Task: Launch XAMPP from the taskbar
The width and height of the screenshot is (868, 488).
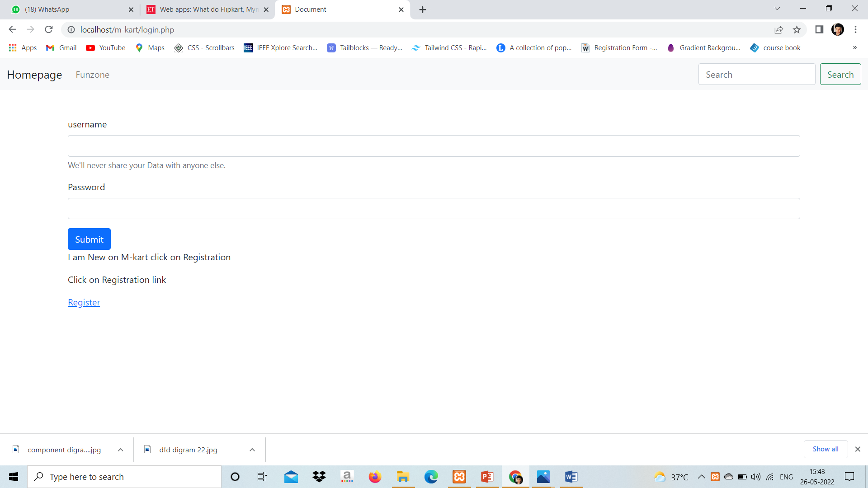Action: 459,476
